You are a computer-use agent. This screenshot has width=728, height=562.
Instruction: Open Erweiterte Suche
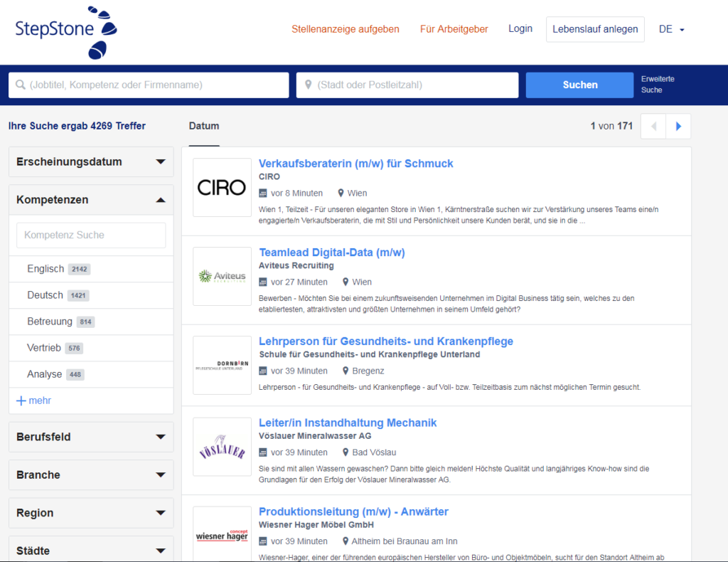pos(658,85)
